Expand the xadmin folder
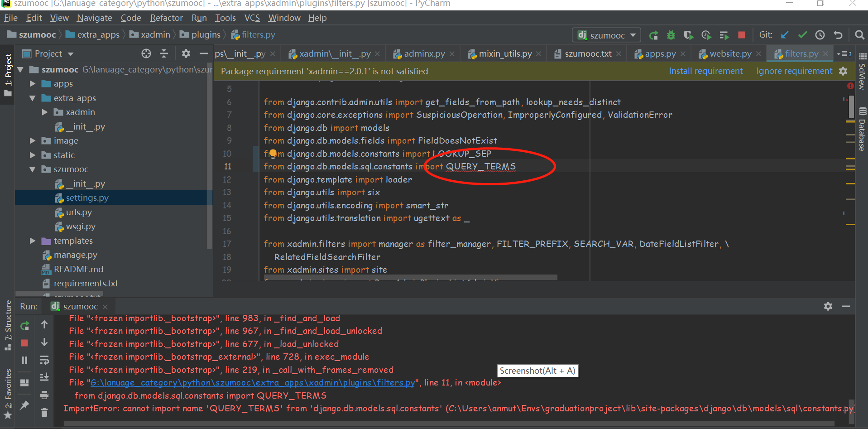Screen dimensions: 868x429 click(x=45, y=112)
